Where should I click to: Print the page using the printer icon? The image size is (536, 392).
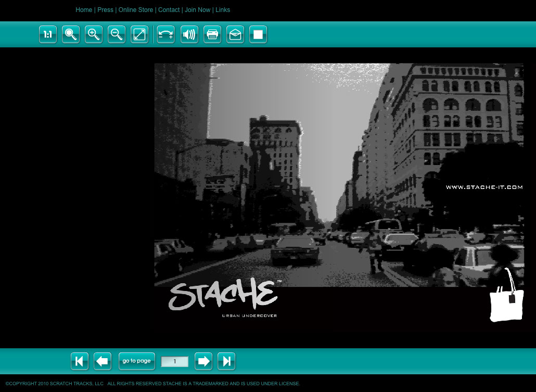coord(212,34)
